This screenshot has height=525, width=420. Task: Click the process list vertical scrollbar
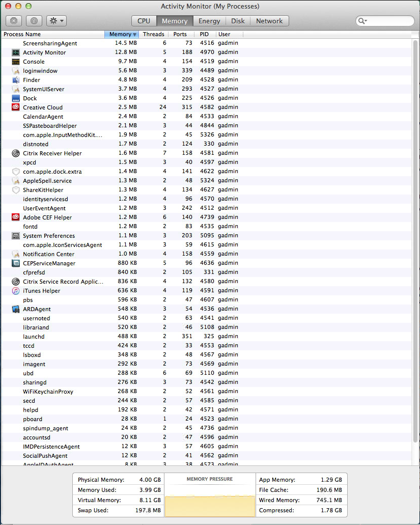click(415, 241)
